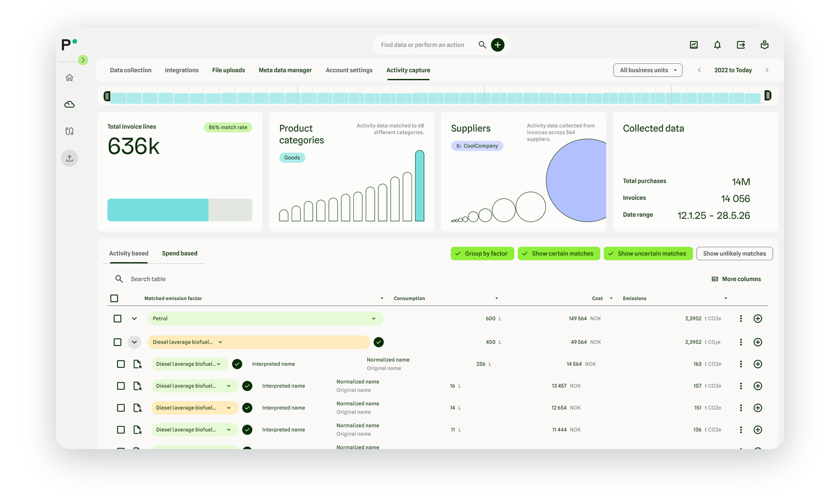
Task: Grab the right handle of the timeline range
Action: tap(768, 96)
